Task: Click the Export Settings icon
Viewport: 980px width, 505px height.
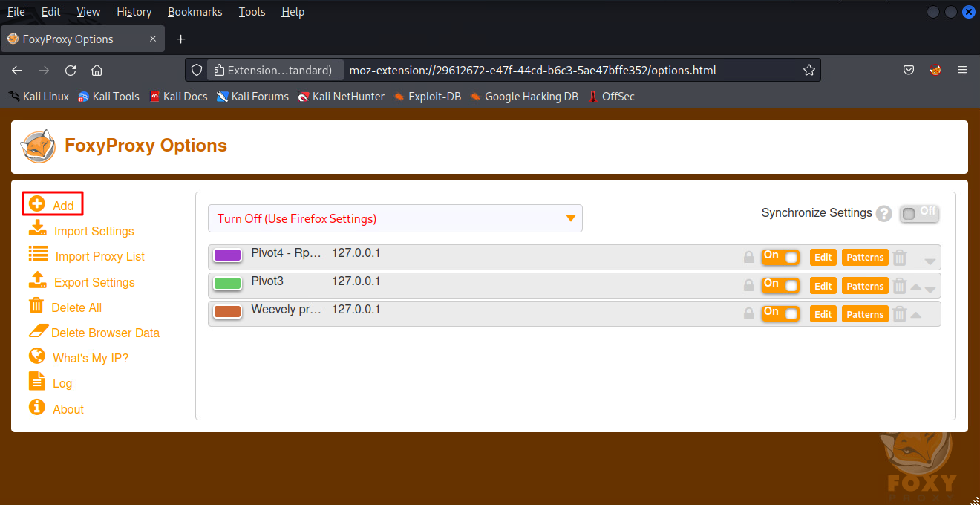Action: [37, 281]
